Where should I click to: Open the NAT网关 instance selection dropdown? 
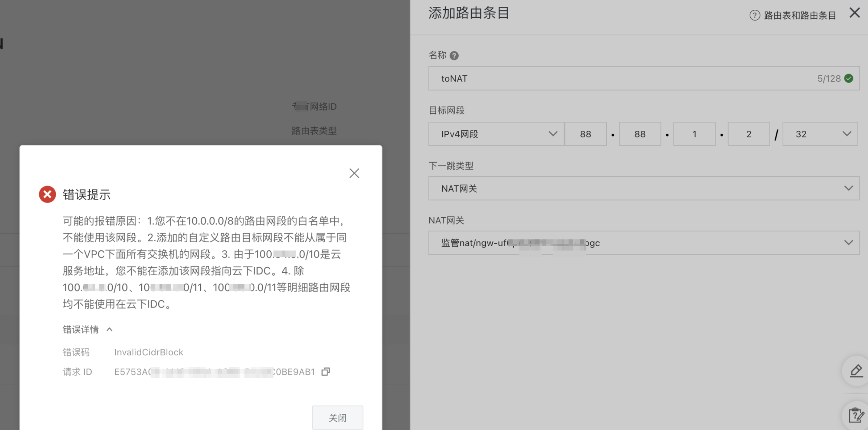pos(643,243)
